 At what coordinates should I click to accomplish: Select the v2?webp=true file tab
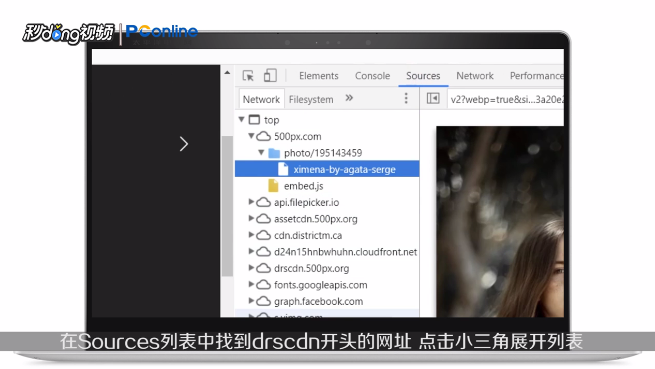point(507,99)
